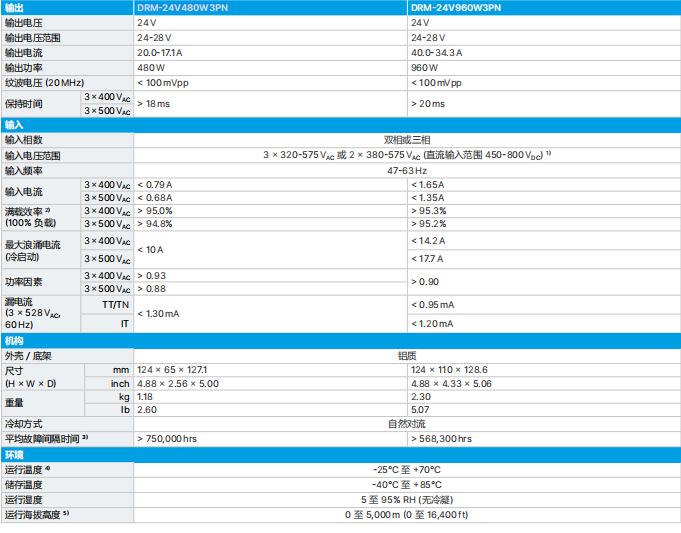
Task: Select the 铝质 housing material cell
Action: click(407, 355)
